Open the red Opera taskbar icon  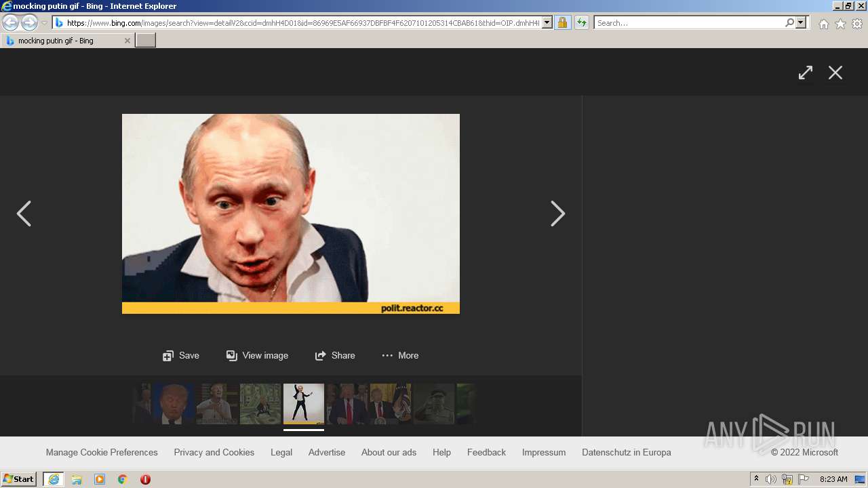[145, 479]
